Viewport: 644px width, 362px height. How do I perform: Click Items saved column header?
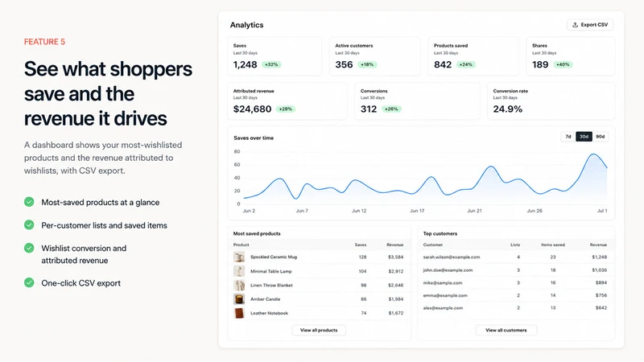tap(553, 245)
